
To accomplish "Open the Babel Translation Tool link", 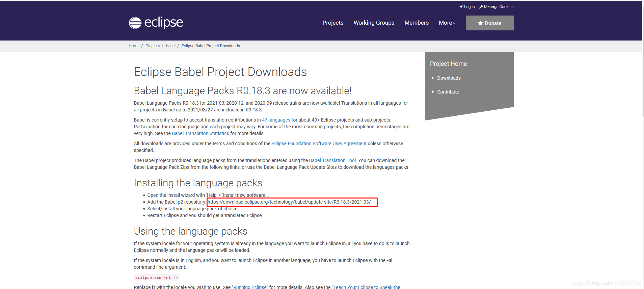I will (x=332, y=160).
